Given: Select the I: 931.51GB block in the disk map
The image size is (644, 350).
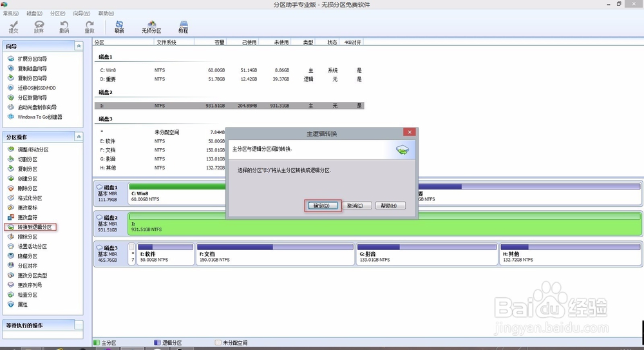Looking at the screenshot, I should click(x=384, y=224).
